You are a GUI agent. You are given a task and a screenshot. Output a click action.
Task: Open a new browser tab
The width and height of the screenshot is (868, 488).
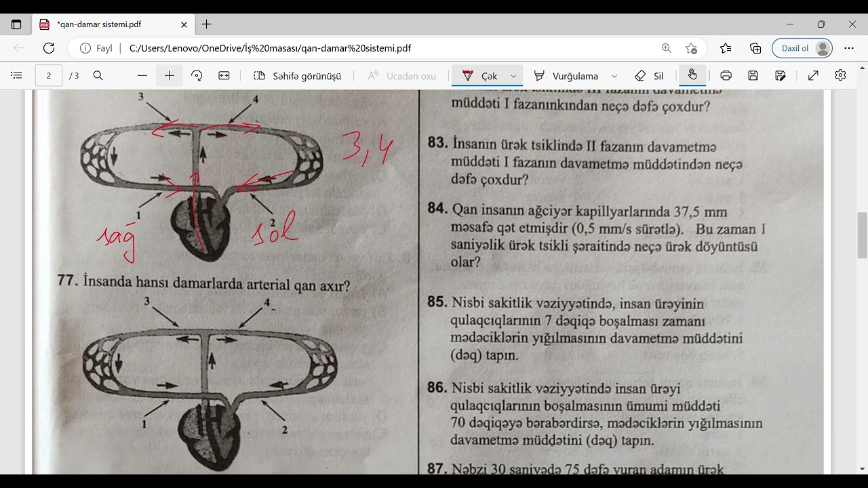[207, 24]
